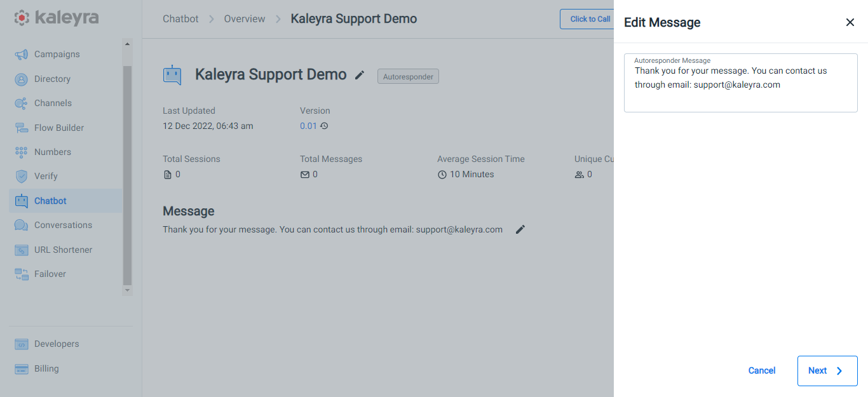
Task: Click the Campaigns megaphone icon
Action: (22, 55)
